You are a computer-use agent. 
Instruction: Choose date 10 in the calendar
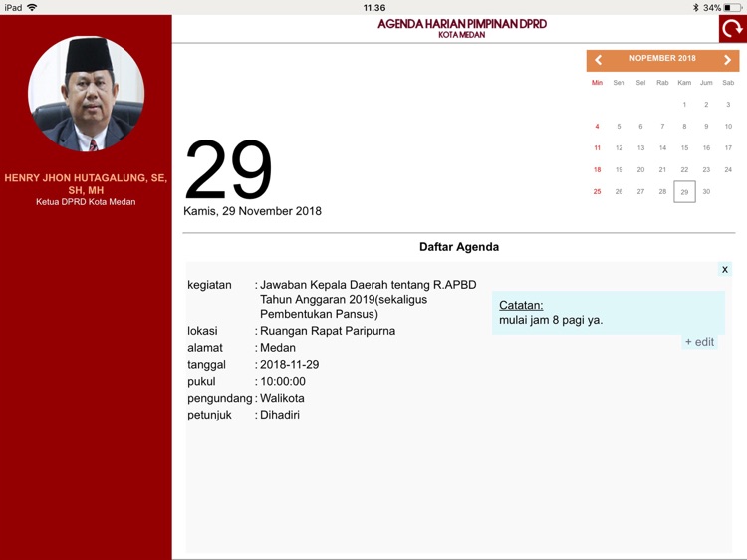tap(728, 127)
